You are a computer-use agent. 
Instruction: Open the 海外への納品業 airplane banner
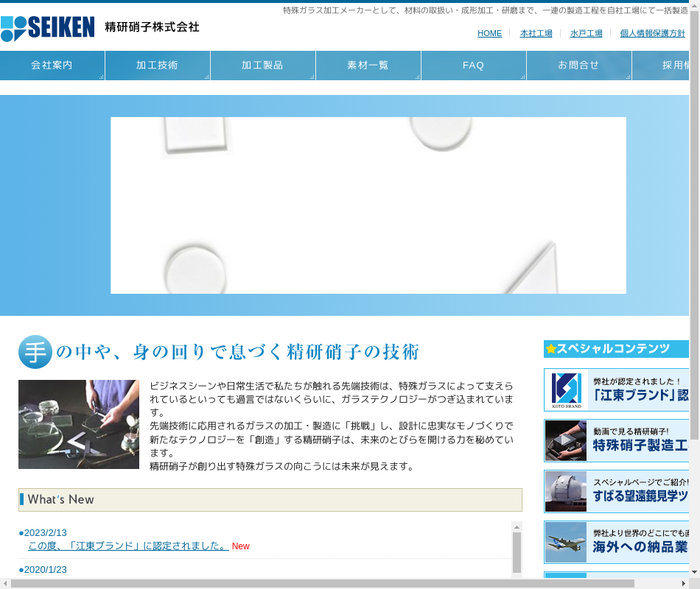[617, 543]
